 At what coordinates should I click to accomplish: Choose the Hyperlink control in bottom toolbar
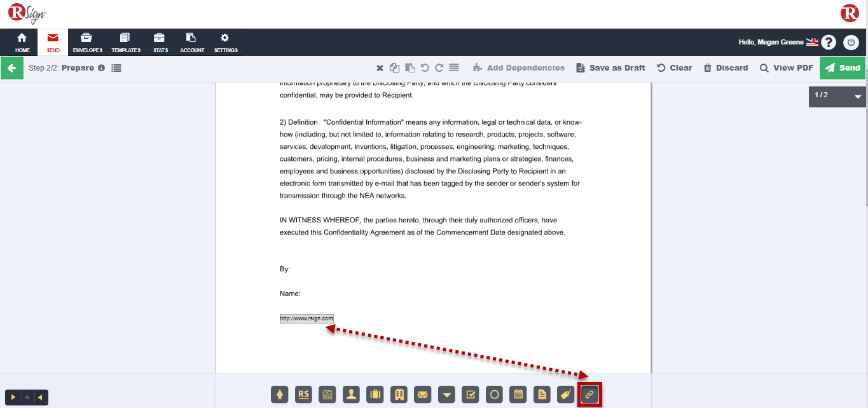point(589,395)
